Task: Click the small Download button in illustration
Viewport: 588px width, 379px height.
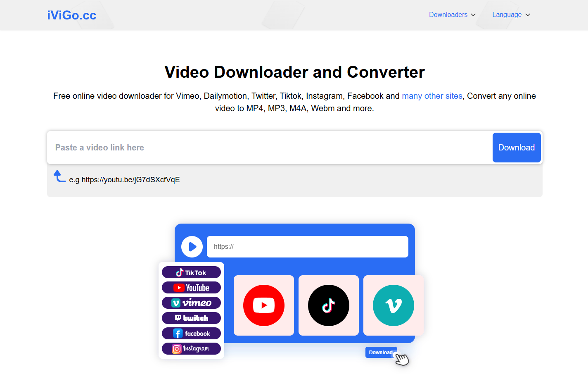Action: click(380, 353)
